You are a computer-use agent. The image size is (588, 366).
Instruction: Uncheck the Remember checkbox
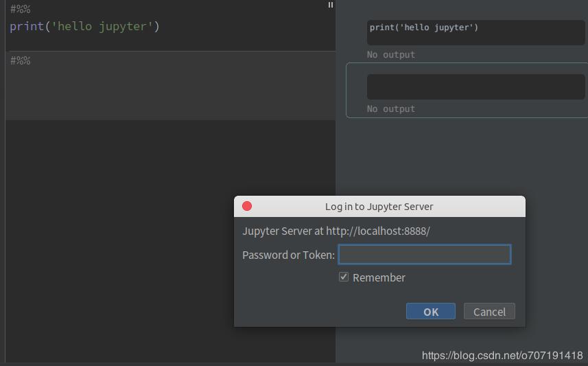click(344, 277)
